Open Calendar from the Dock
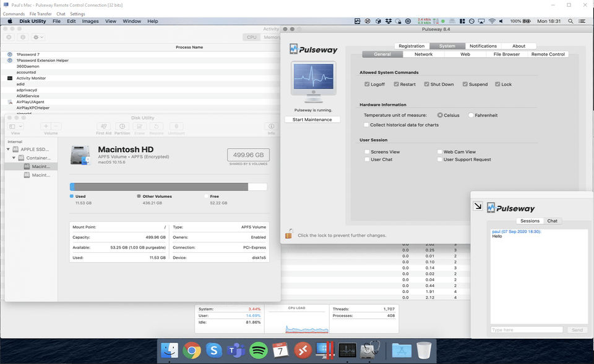Screen dimensions: 594x364 281,350
